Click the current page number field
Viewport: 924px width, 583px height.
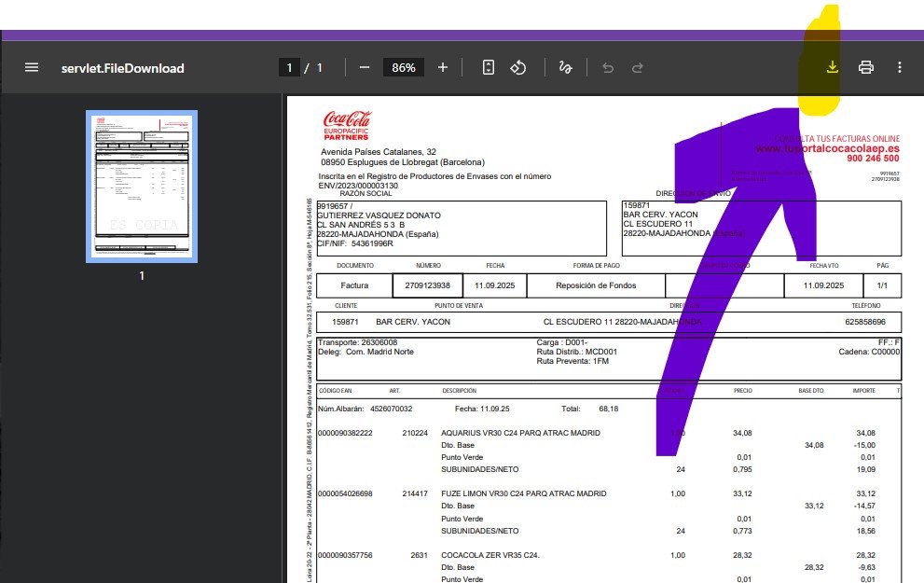(x=290, y=68)
